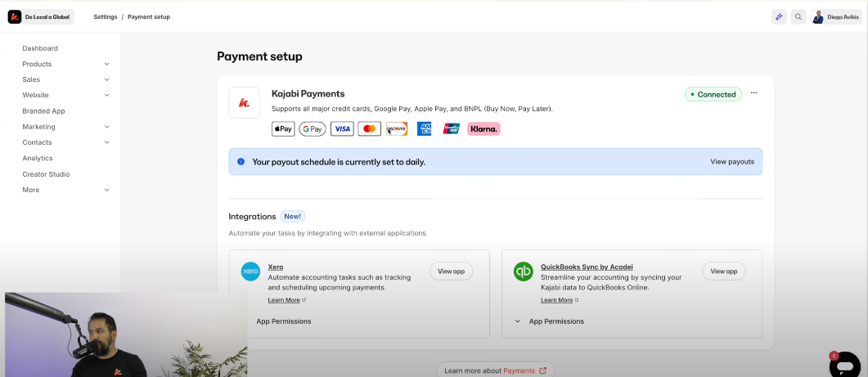Click 'Your payout schedule is currently set to daily.'
Viewport: 868px width, 377px height.
pos(339,162)
